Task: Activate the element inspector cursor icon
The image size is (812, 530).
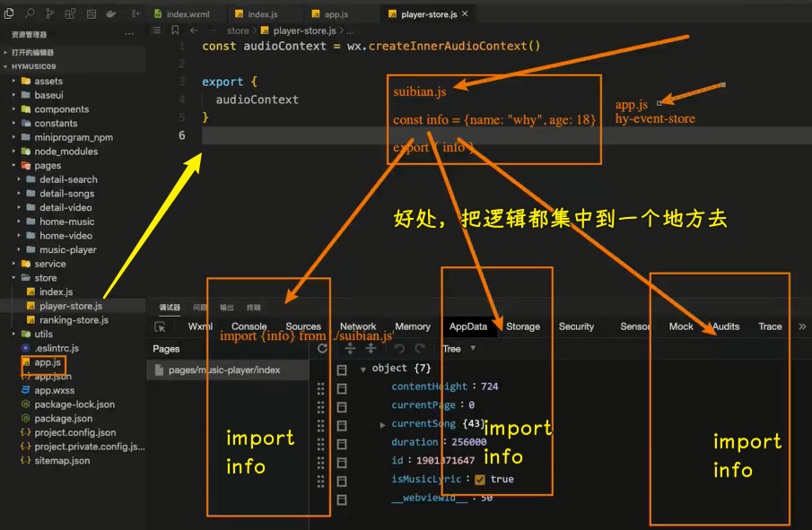Action: coord(160,326)
